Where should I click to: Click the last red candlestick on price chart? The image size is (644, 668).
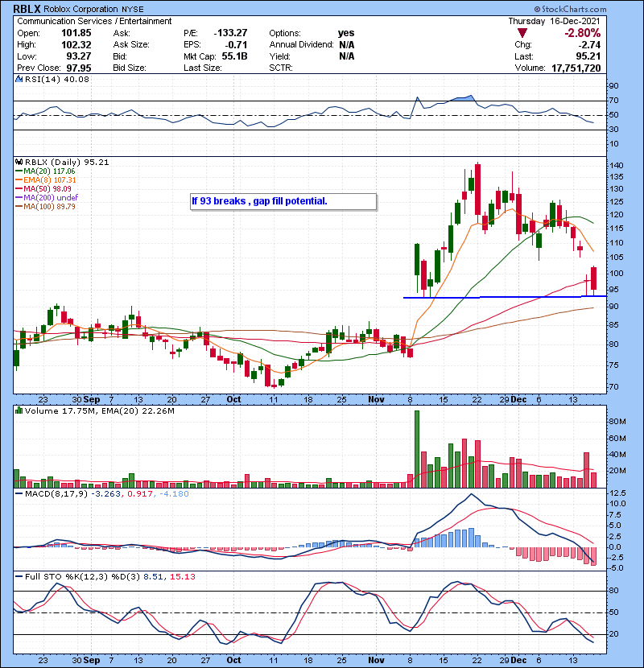593,278
